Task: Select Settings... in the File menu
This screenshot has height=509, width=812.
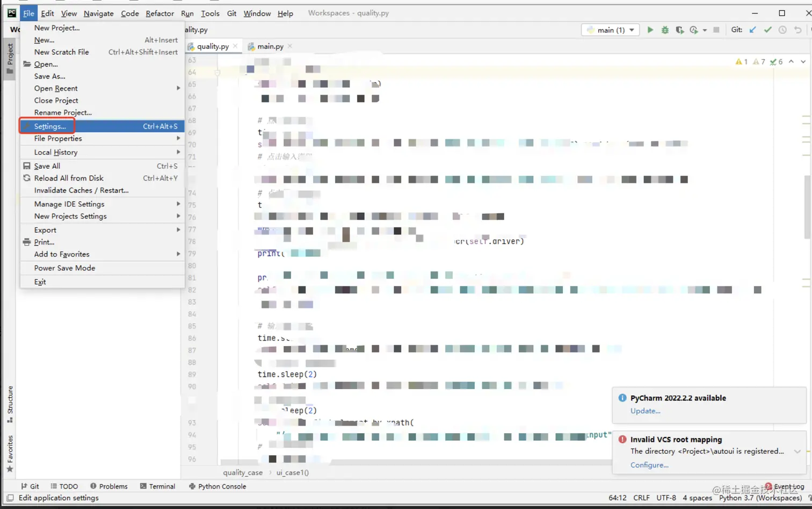Action: click(102, 126)
